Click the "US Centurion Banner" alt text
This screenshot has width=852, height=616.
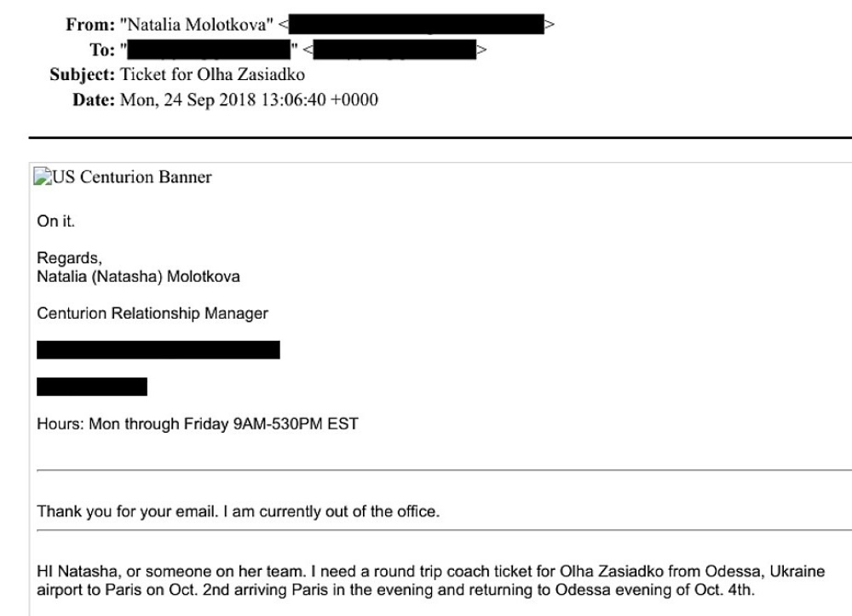(x=132, y=177)
